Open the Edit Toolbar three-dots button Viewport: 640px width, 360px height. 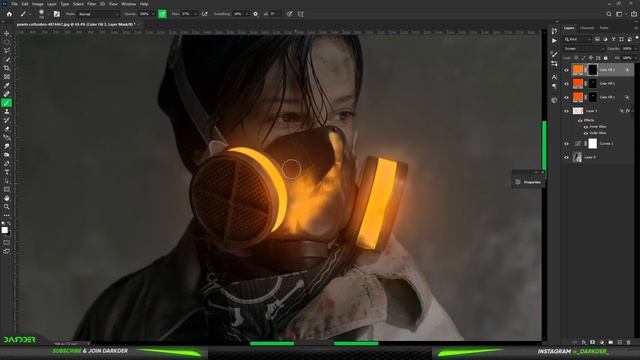coord(7,216)
